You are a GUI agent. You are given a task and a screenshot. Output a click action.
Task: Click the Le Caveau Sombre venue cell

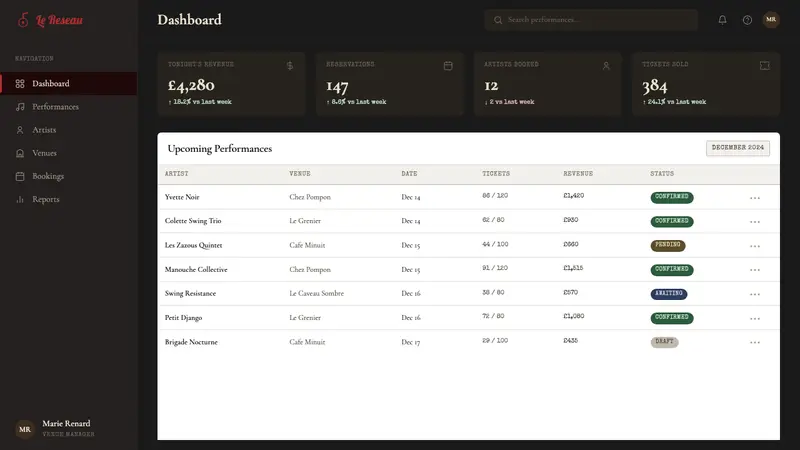[x=316, y=293]
